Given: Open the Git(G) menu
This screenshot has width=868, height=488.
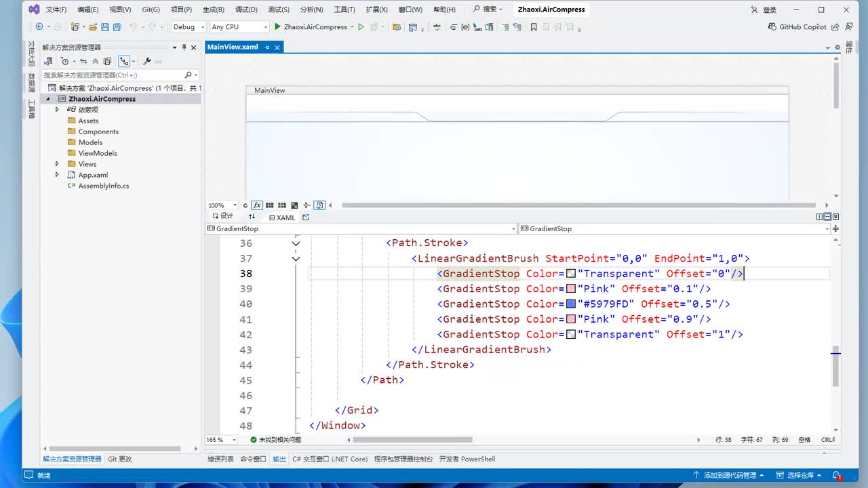Looking at the screenshot, I should coord(151,9).
